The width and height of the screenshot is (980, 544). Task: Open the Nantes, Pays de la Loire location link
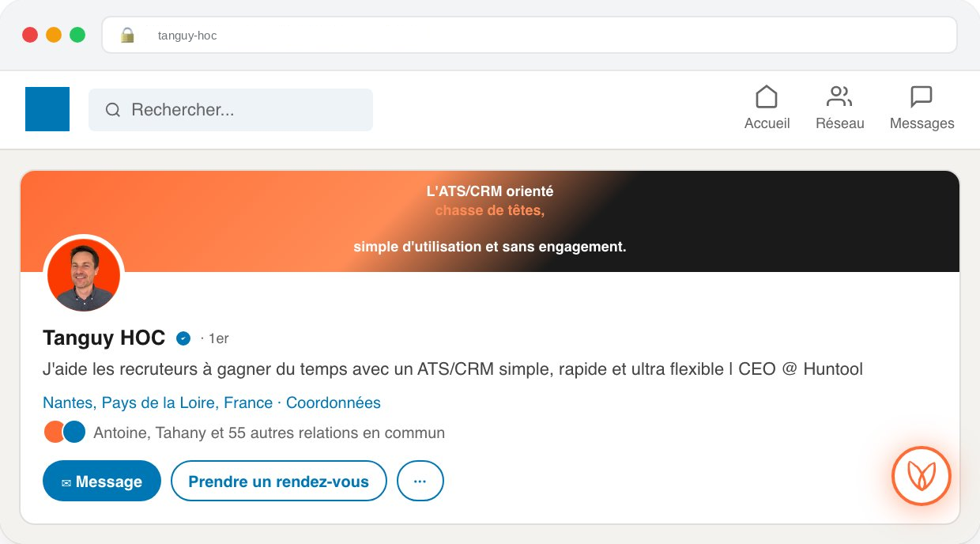click(x=156, y=402)
